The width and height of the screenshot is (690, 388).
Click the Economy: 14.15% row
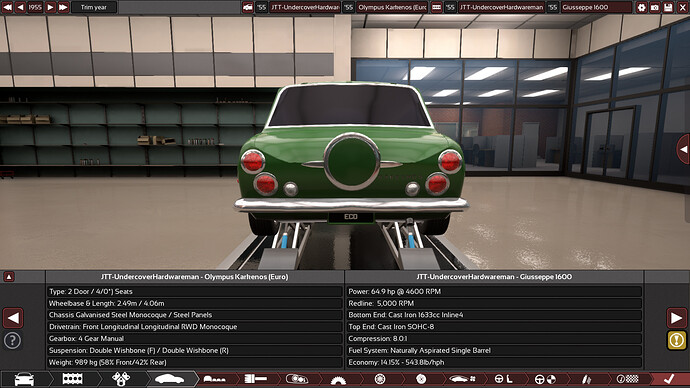point(494,362)
